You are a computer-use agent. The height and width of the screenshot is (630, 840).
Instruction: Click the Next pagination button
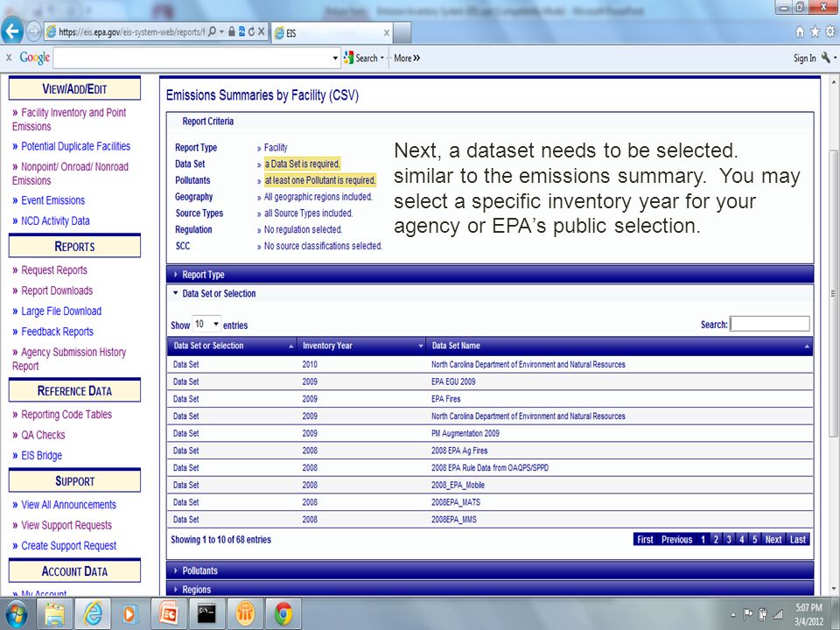click(x=773, y=540)
